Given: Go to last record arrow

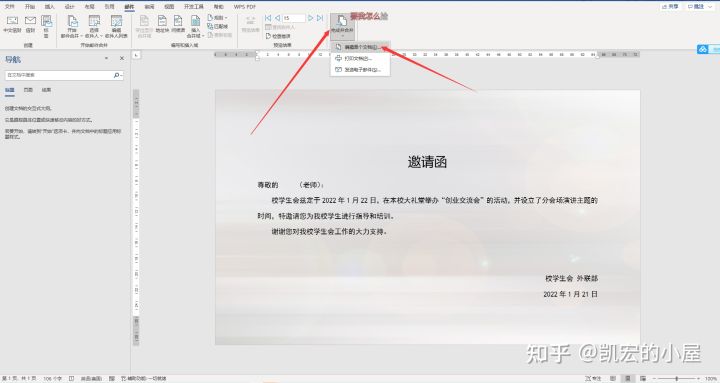Looking at the screenshot, I should click(320, 18).
